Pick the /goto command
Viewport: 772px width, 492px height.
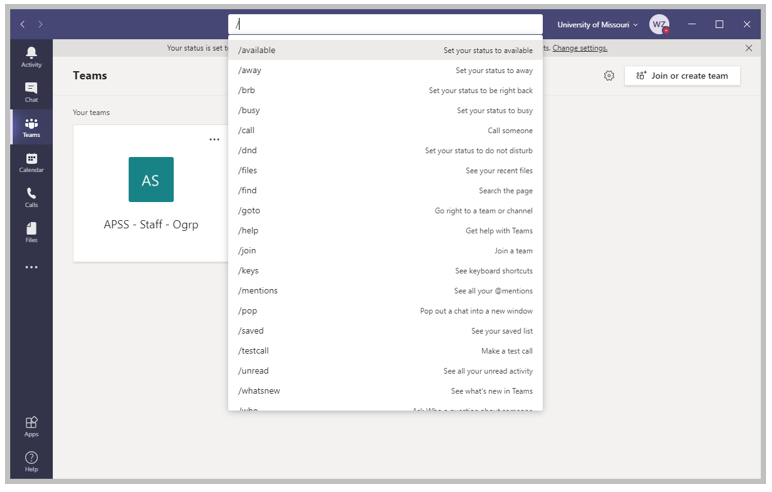click(385, 210)
